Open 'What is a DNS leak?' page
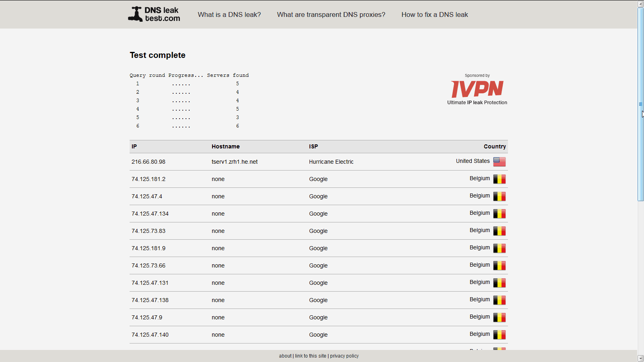644x362 pixels. (x=229, y=14)
